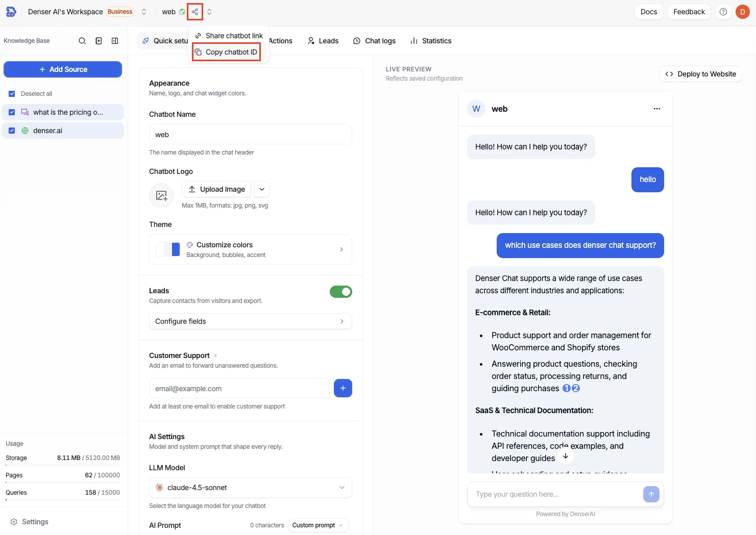Click the 'denser.ai' source row text
The image size is (756, 535).
point(48,131)
